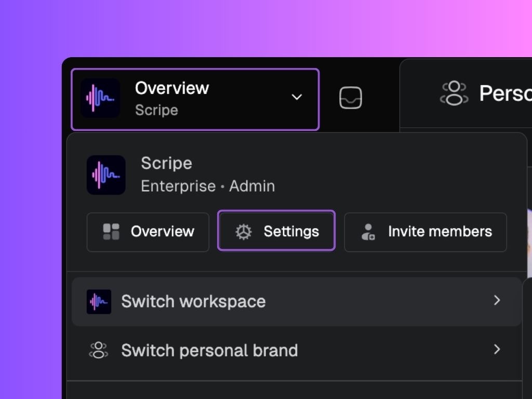Open the Overview Scripe workspace dropdown

coord(195,99)
